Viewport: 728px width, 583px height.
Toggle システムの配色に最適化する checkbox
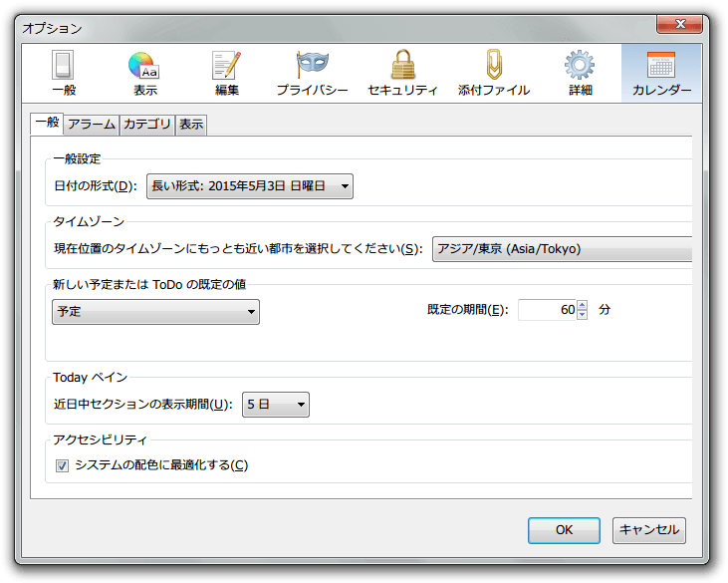(x=62, y=465)
